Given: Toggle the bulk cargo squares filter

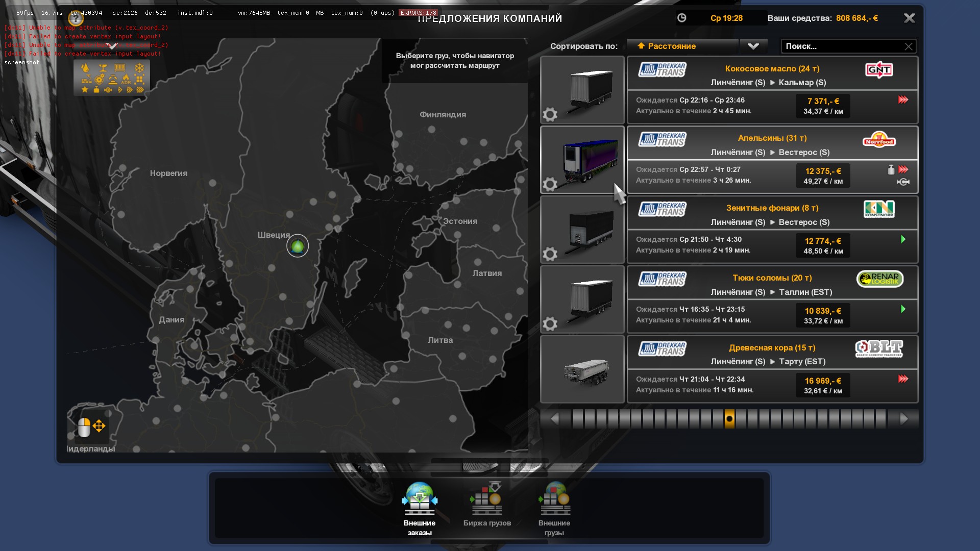Looking at the screenshot, I should (139, 79).
